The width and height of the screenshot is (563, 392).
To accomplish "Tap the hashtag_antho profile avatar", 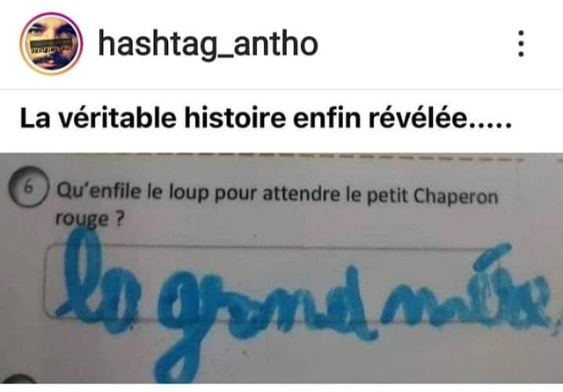I will (51, 44).
